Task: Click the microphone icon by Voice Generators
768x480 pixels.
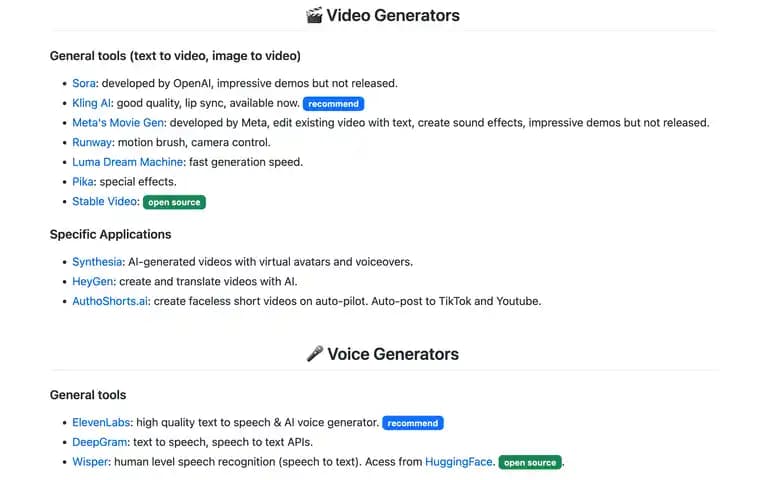Action: click(x=315, y=354)
